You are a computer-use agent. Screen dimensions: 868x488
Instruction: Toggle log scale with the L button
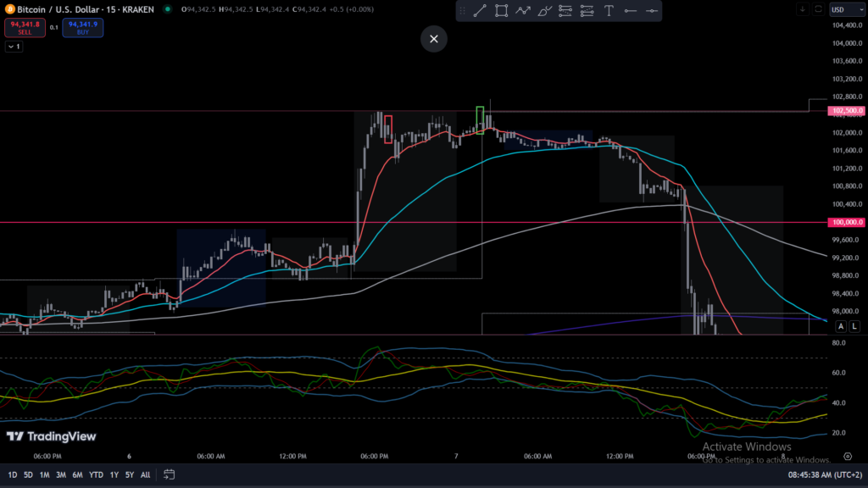(854, 326)
